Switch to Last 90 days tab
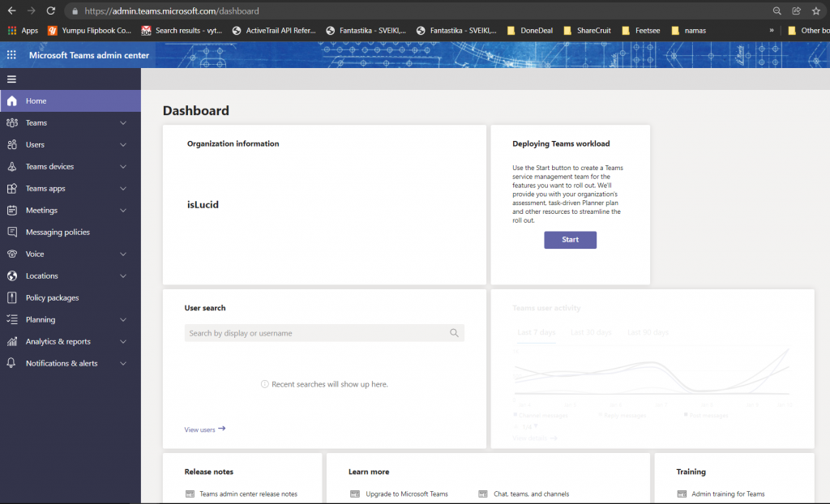The image size is (830, 504). [x=648, y=332]
